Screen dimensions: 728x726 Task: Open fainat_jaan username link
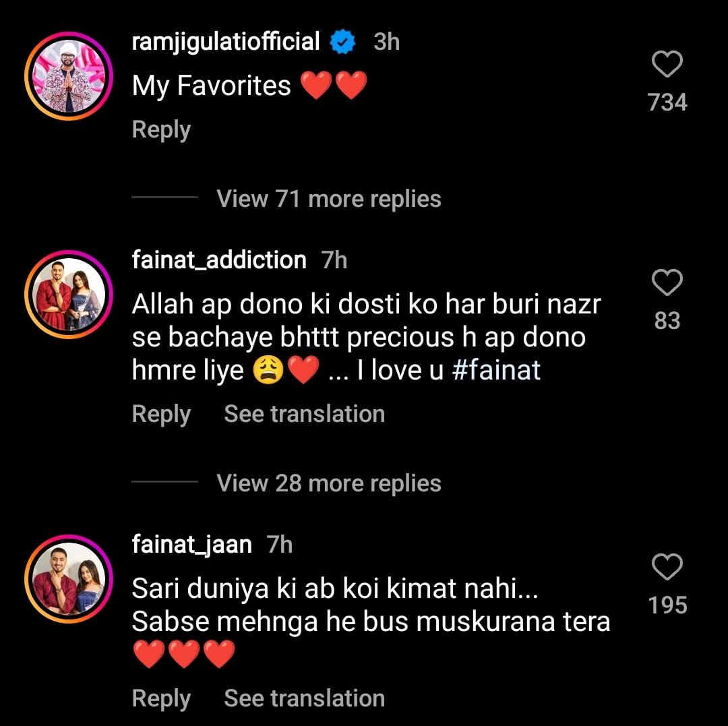192,544
